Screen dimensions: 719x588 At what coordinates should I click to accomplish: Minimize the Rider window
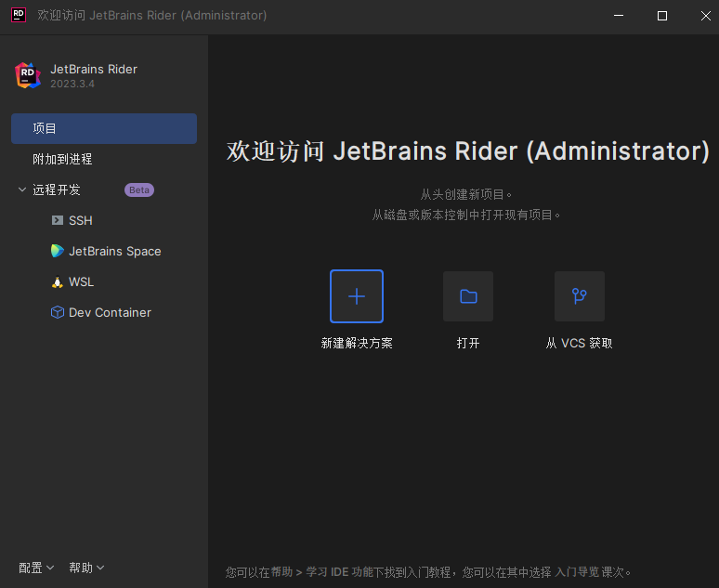[619, 16]
